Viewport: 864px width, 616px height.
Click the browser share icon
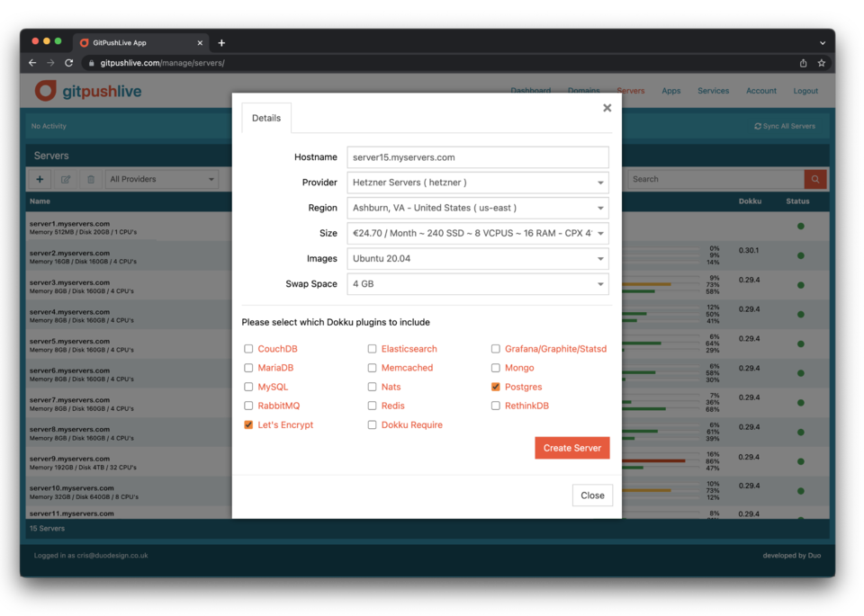click(804, 63)
